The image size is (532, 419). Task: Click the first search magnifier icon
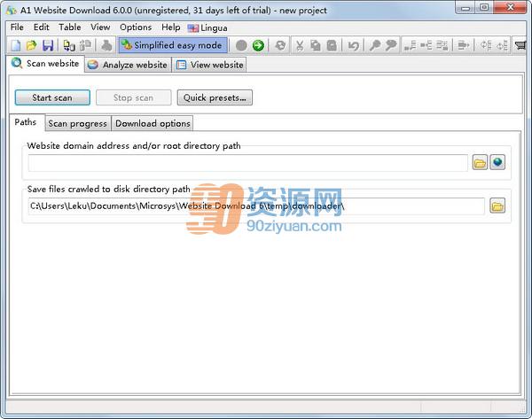coord(374,45)
